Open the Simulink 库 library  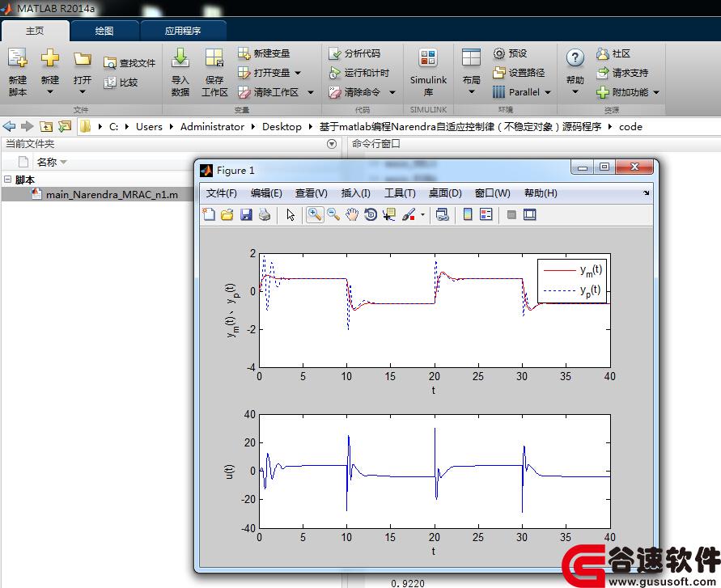pyautogui.click(x=428, y=72)
